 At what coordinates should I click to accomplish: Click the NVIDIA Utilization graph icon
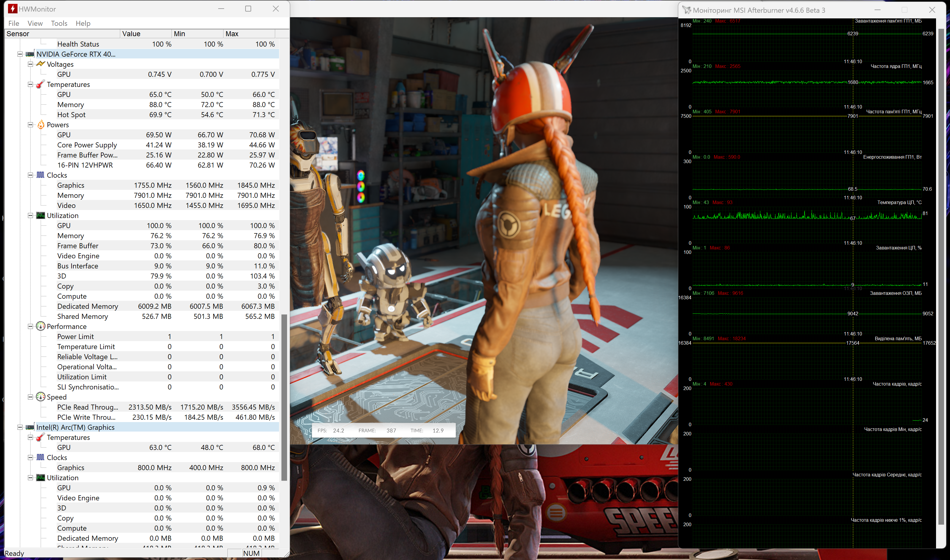coord(40,215)
